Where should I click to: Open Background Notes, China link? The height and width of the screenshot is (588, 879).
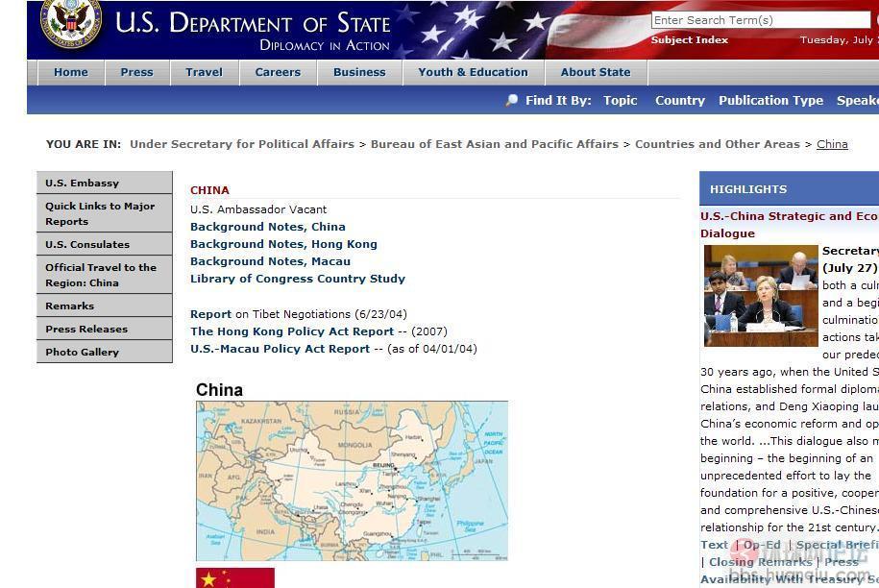[267, 227]
